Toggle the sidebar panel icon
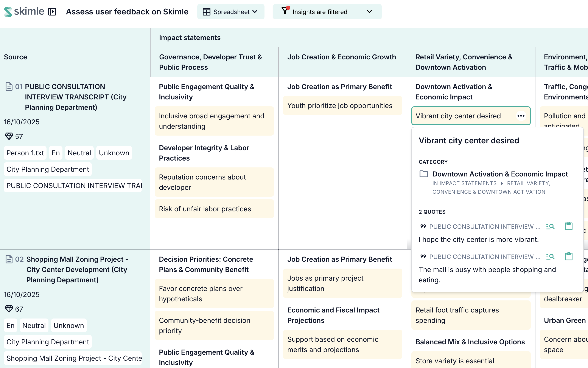This screenshot has width=588, height=368. [52, 12]
